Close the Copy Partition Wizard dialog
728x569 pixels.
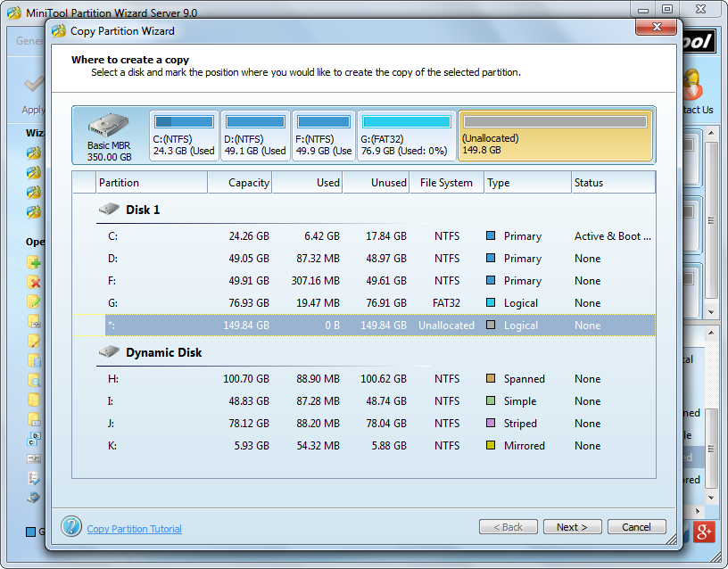[x=656, y=27]
